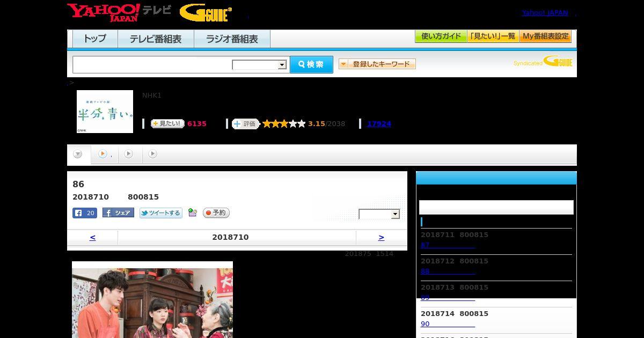Open episode 87 link

click(x=448, y=245)
